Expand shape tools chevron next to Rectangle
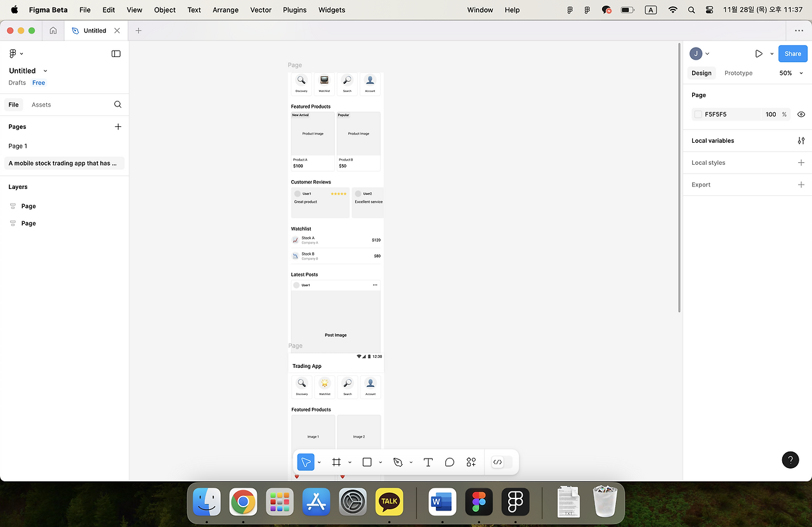The height and width of the screenshot is (527, 812). tap(380, 462)
